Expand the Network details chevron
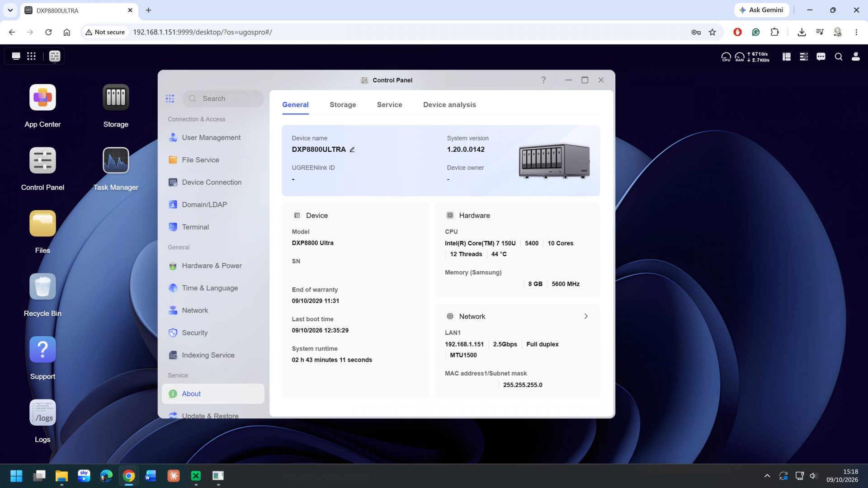The height and width of the screenshot is (488, 868). click(x=586, y=316)
